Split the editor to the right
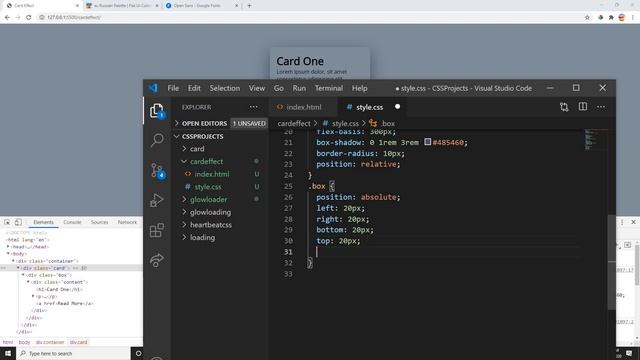Viewport: 640px width, 360px height. 583,107
